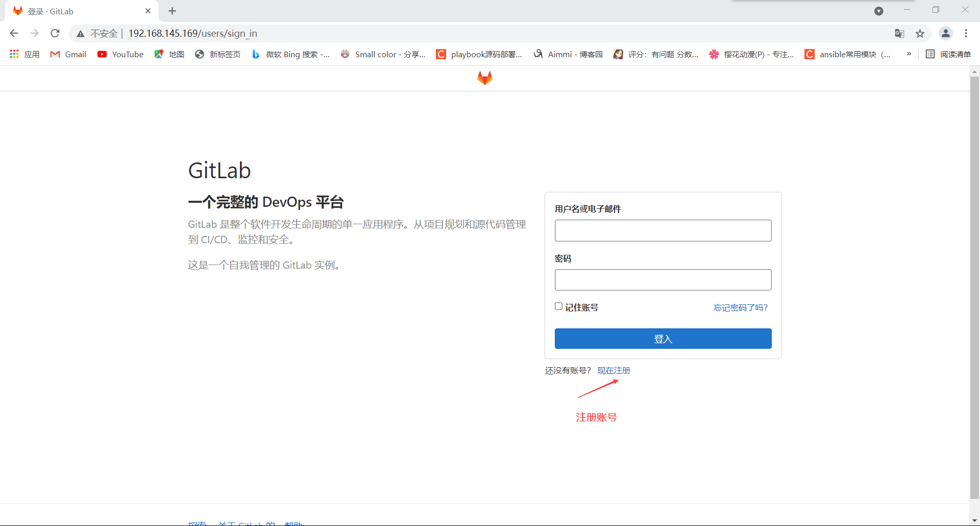
Task: Open the 阅读清单 reading list
Action: (948, 54)
